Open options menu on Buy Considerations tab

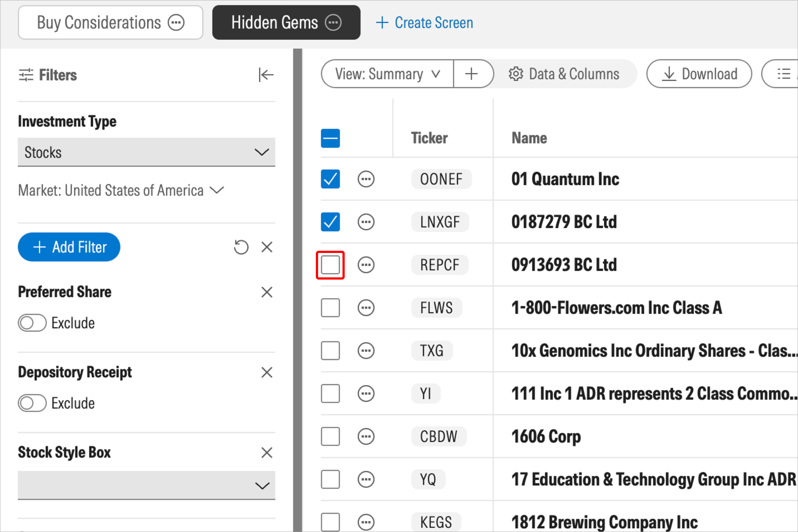click(176, 23)
